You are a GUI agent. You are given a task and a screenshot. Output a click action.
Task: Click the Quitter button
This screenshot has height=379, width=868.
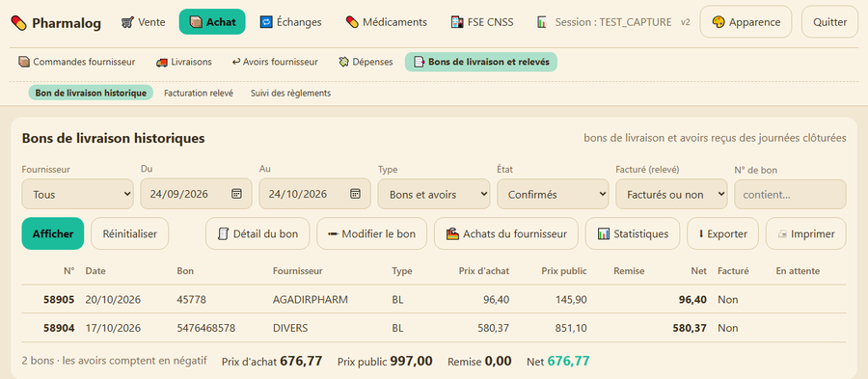point(829,22)
